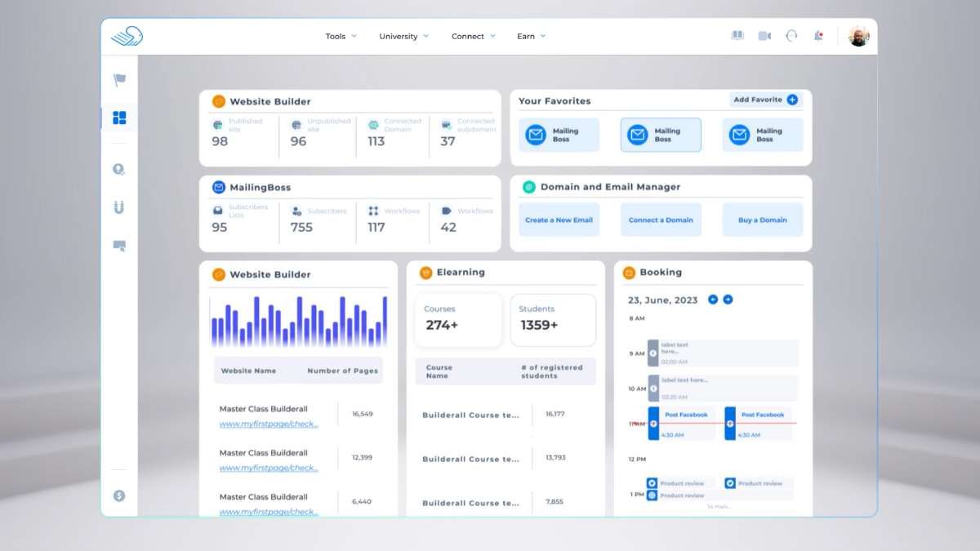
Task: Open the user profile avatar
Action: (x=859, y=36)
